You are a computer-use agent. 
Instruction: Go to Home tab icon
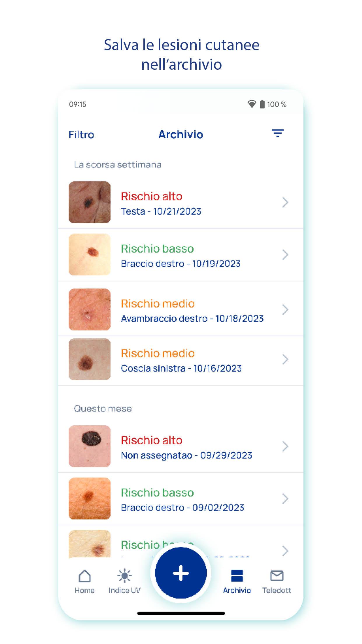[85, 576]
